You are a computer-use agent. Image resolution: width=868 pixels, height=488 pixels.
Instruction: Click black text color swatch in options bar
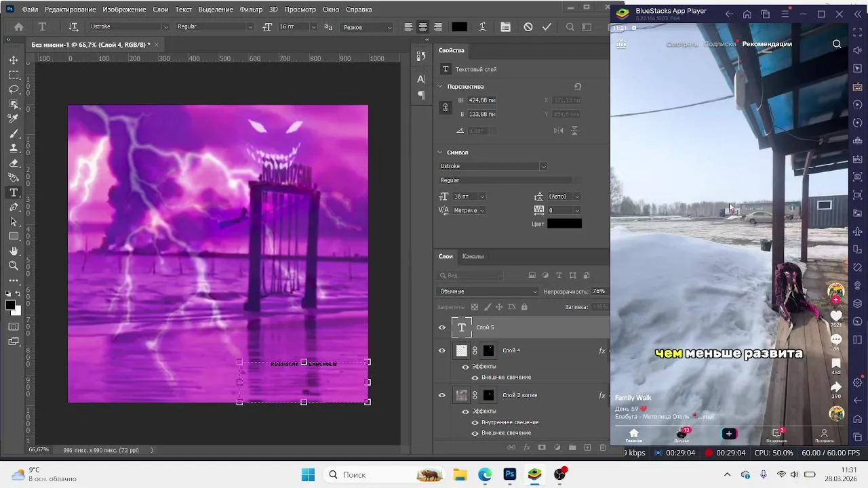point(459,27)
